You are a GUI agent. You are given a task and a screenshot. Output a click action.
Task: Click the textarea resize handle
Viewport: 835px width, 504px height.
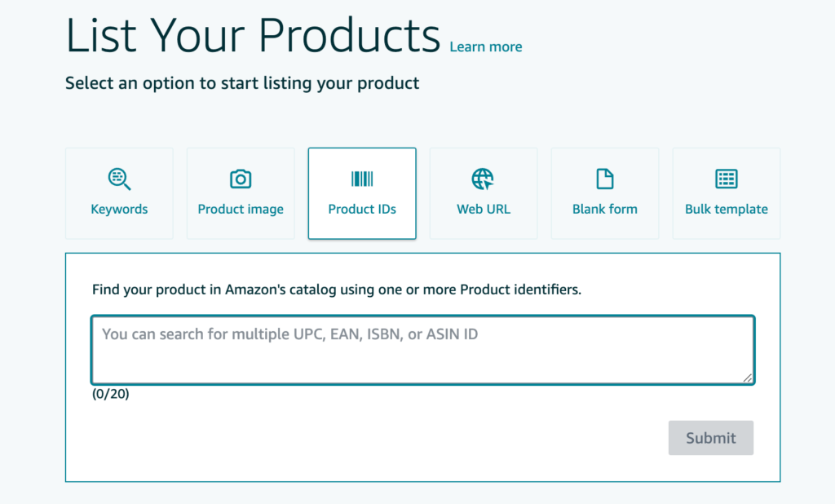(x=747, y=377)
